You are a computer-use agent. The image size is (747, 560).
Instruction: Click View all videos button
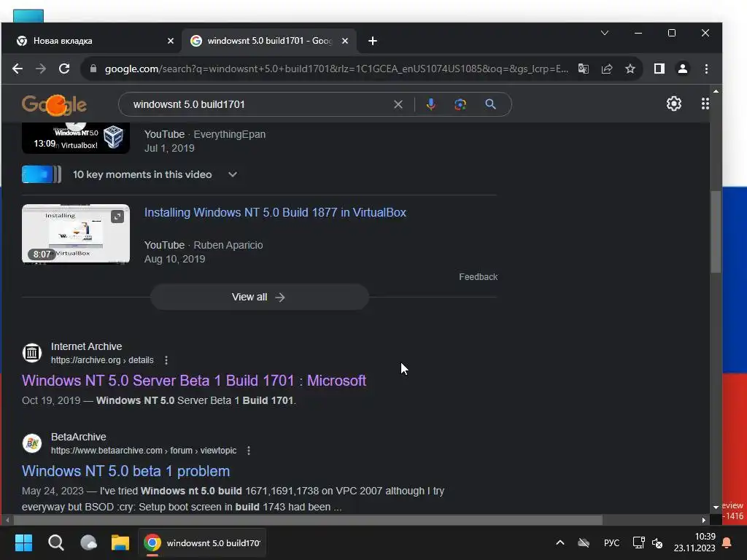click(260, 297)
